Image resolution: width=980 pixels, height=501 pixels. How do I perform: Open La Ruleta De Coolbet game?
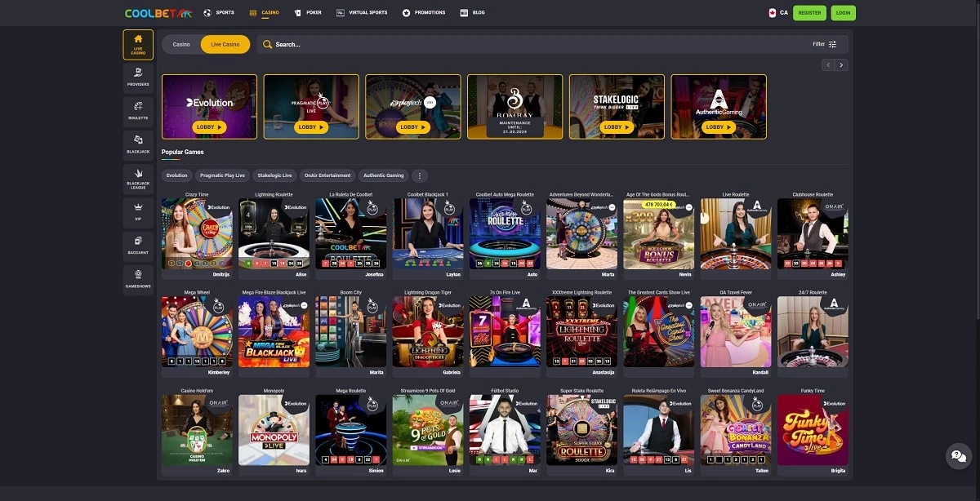(x=351, y=233)
